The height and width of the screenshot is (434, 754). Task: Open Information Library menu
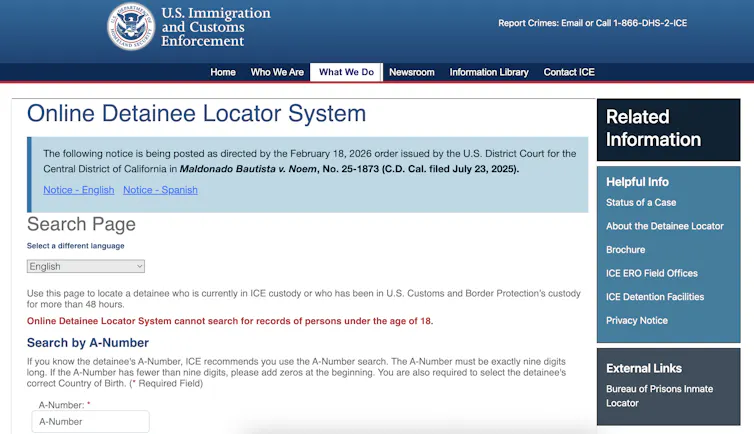point(489,72)
